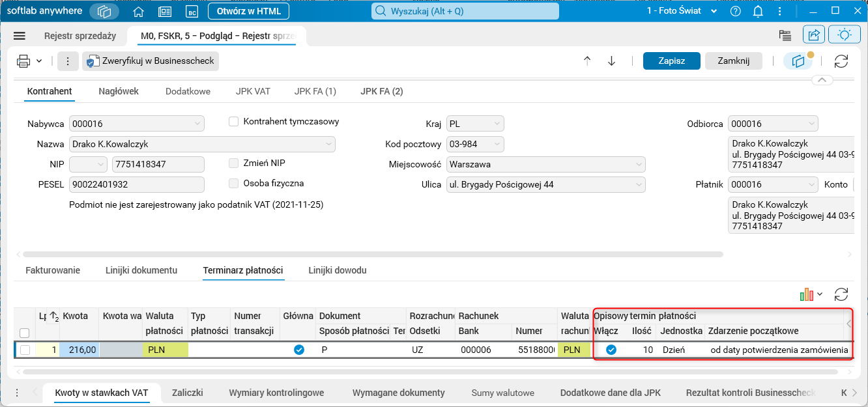The image size is (868, 407).
Task: Click the NIP number field 7751418347
Action: [158, 165]
